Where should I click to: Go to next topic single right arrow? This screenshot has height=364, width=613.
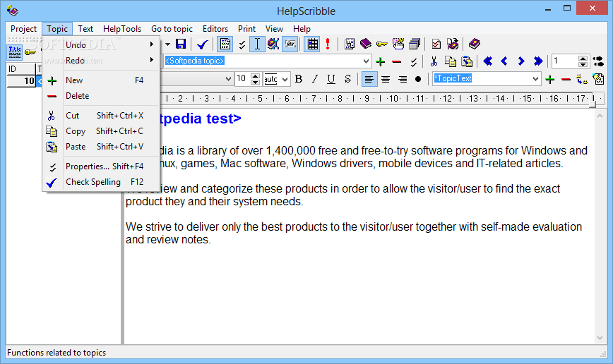[520, 61]
